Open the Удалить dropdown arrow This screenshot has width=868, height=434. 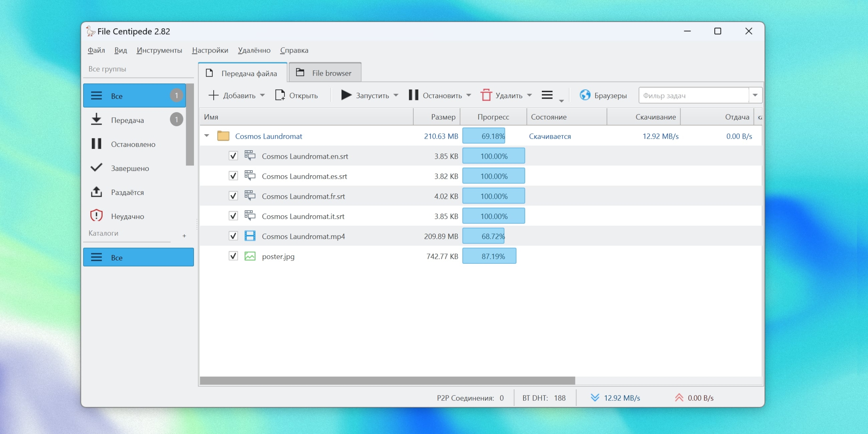529,95
